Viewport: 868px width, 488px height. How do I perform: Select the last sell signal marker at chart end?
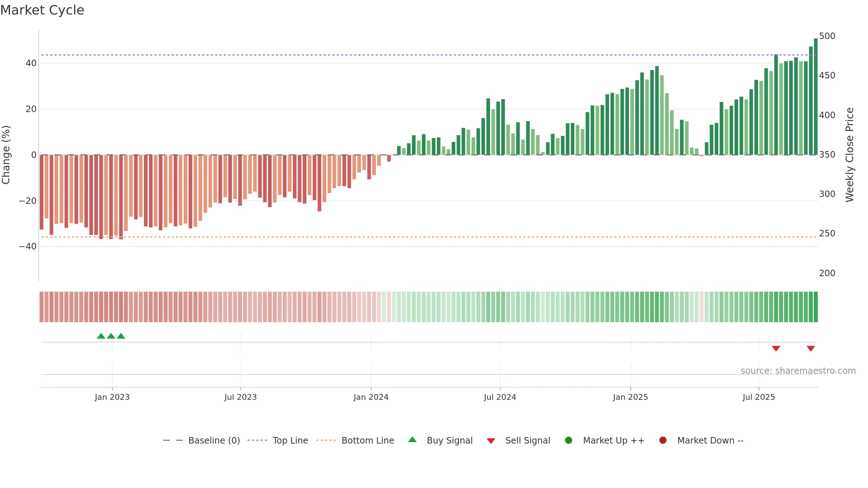point(811,348)
